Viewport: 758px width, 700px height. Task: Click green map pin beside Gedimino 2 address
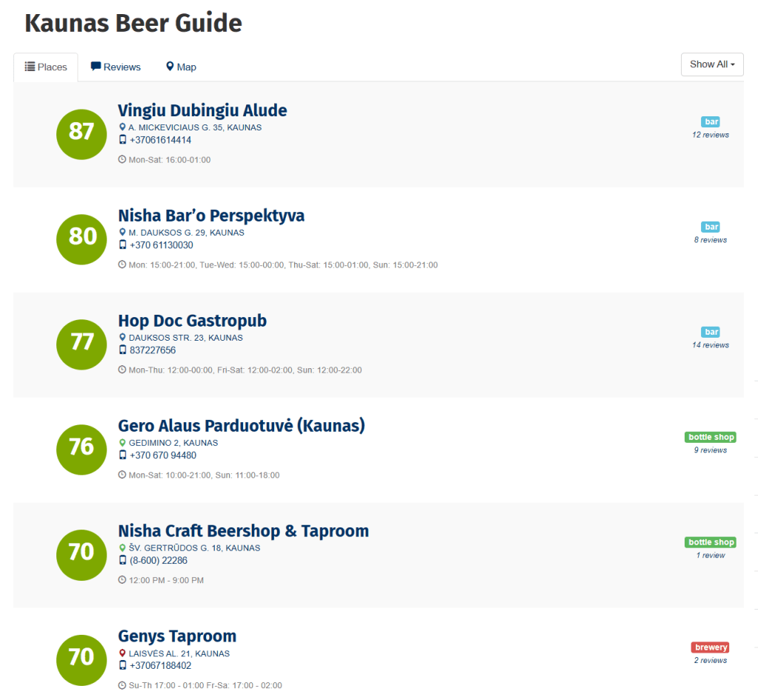[x=122, y=442]
